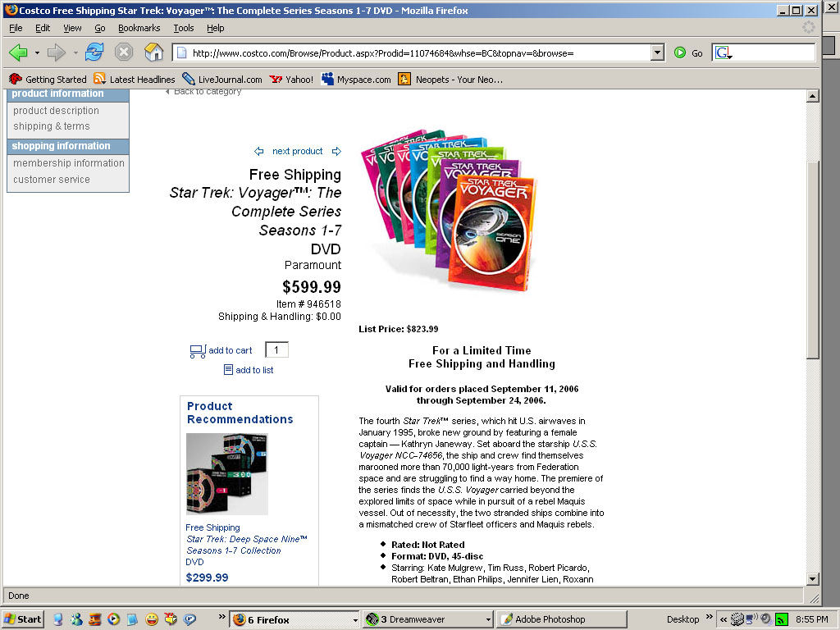The image size is (840, 630).
Task: Open the Neopets bookmark
Action: pos(450,80)
